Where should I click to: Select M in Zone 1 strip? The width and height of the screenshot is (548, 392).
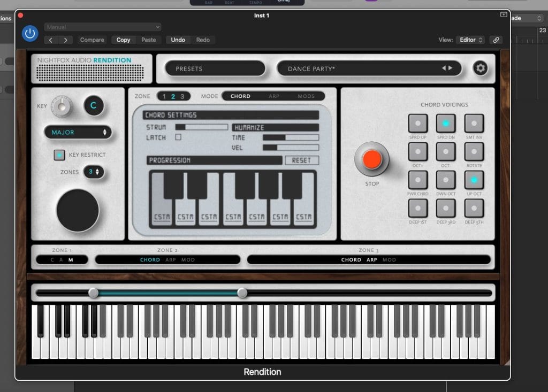coord(71,259)
